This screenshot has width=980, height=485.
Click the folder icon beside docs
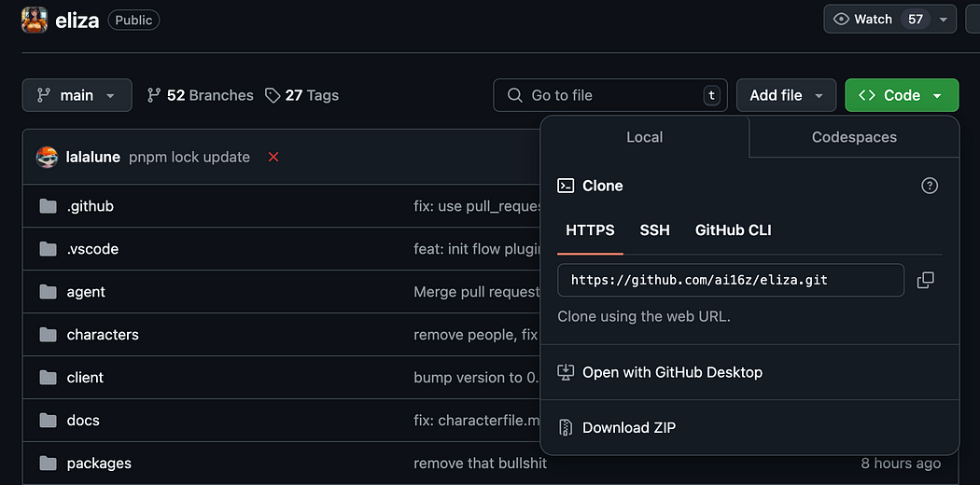pos(48,420)
